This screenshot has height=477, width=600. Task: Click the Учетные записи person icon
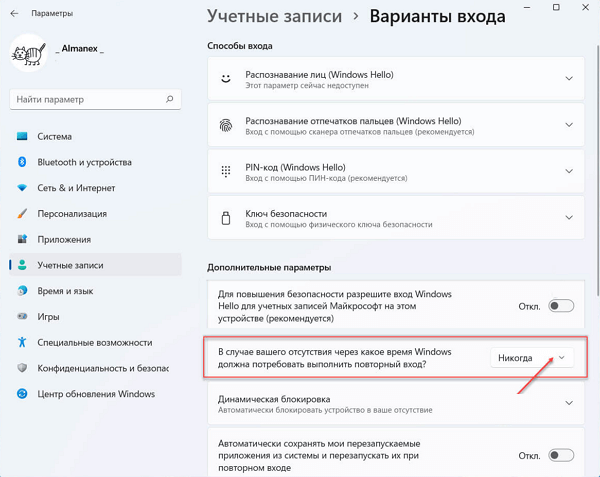pos(22,265)
